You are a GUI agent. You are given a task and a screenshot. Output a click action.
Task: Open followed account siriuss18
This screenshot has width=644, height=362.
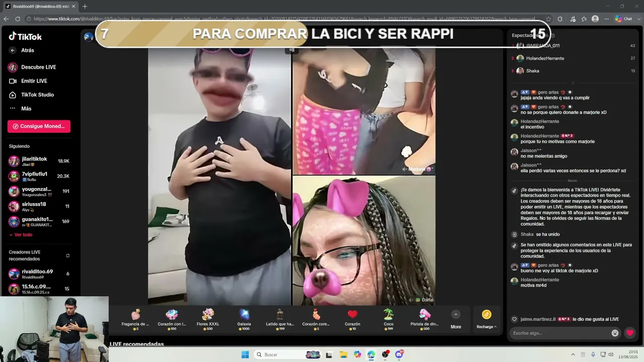(39, 207)
